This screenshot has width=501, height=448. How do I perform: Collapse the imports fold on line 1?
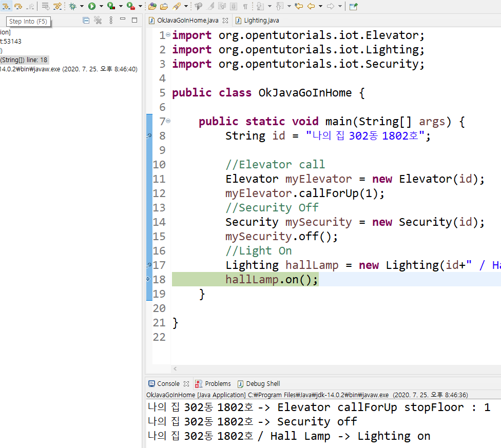[168, 34]
